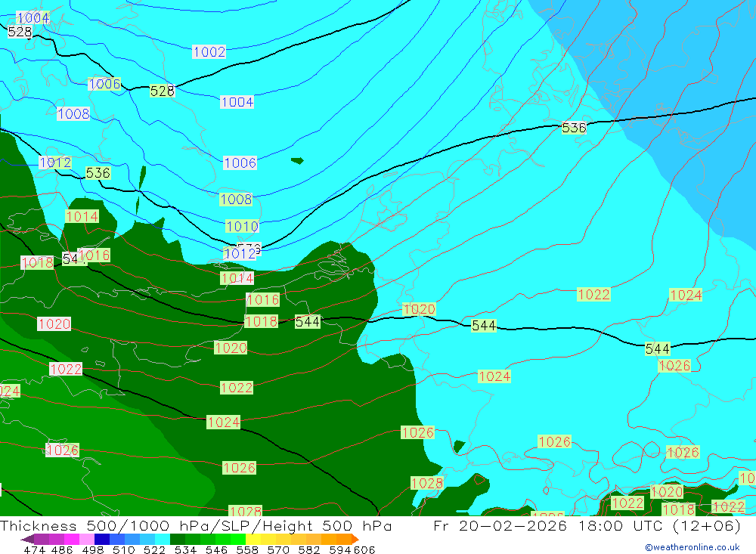Click the legend value 606
Viewport: 756px width, 554px height.
tap(364, 549)
